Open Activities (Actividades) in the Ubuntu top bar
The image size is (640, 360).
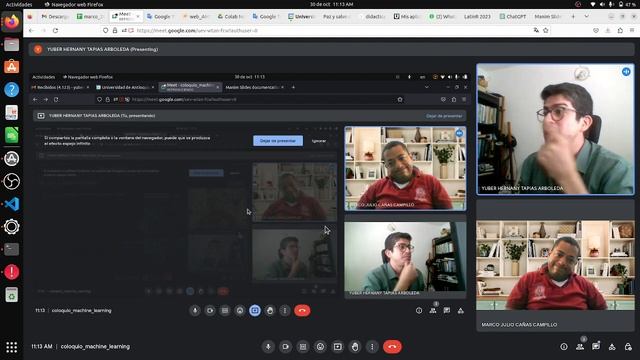(x=19, y=4)
